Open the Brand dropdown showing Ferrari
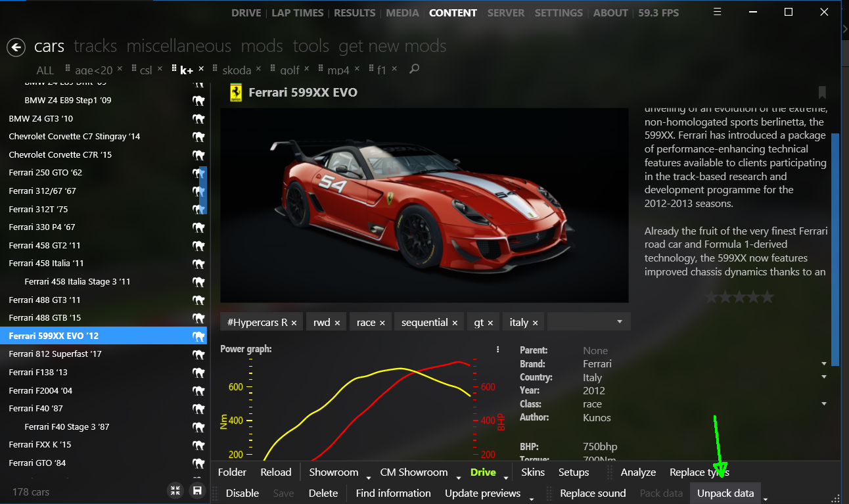This screenshot has width=849, height=504. 824,363
